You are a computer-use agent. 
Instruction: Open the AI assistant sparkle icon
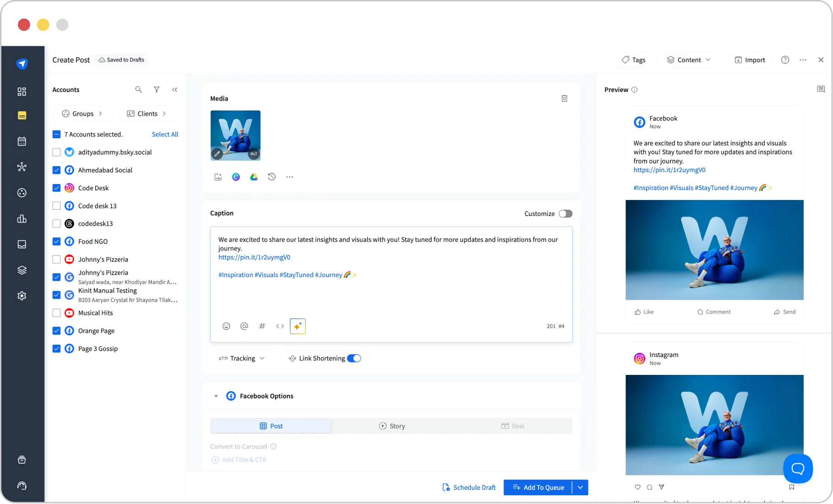click(x=297, y=326)
